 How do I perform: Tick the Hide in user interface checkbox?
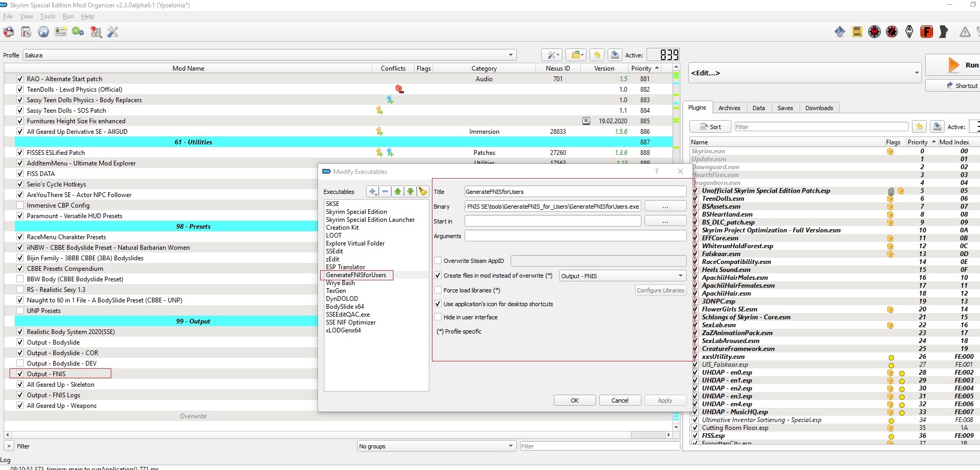tap(438, 317)
